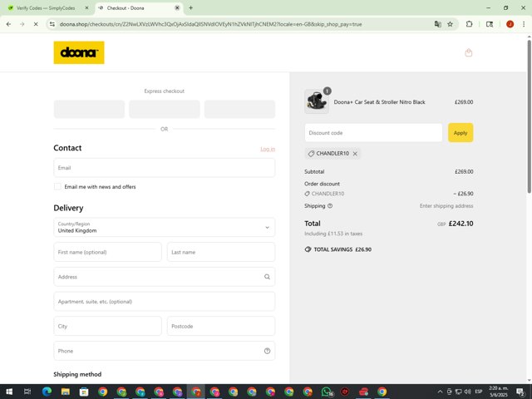
Task: Click the Doona+ Car Seat & Stroller Nitro Black text
Action: (379, 102)
